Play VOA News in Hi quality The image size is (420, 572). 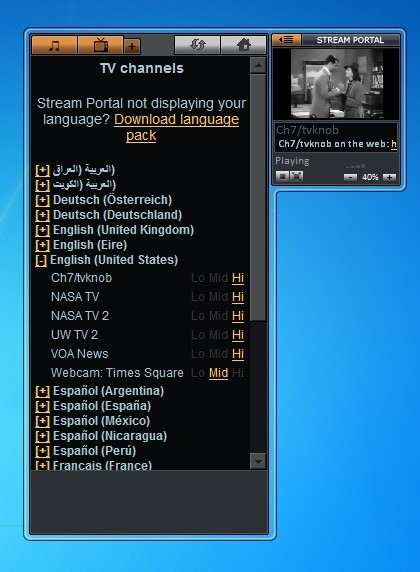click(238, 353)
